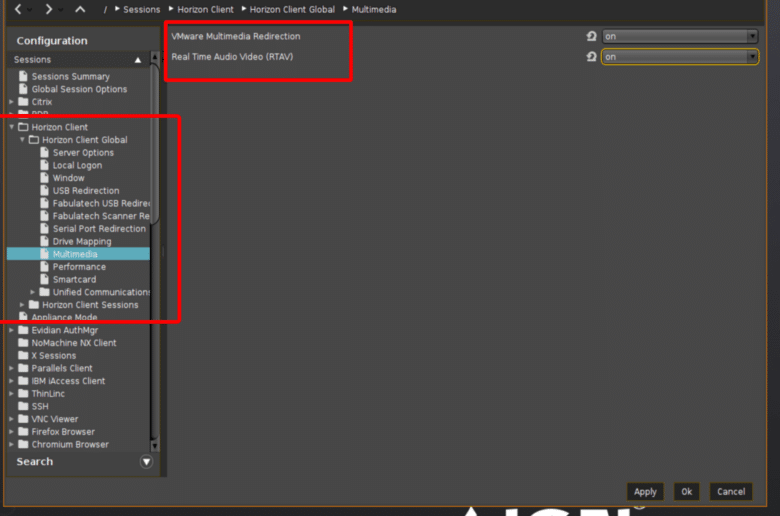Select NoMachine NX Client folder
The height and width of the screenshot is (516, 780).
pyautogui.click(x=74, y=343)
